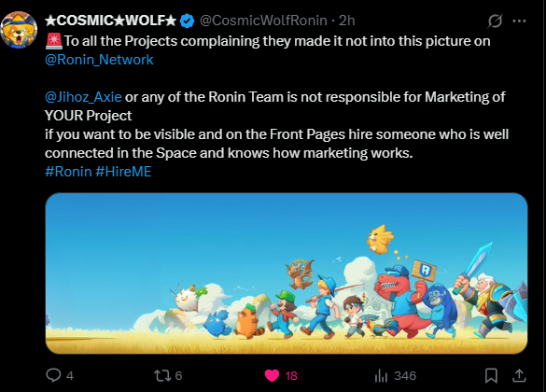The image size is (546, 392).
Task: Open the #Ronin hashtag
Action: [x=68, y=172]
